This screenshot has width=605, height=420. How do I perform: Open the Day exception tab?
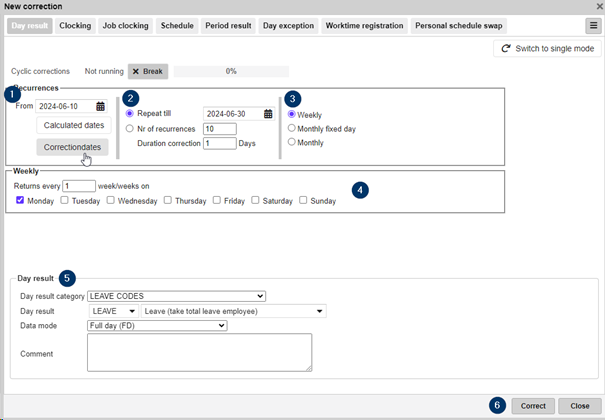click(x=288, y=26)
